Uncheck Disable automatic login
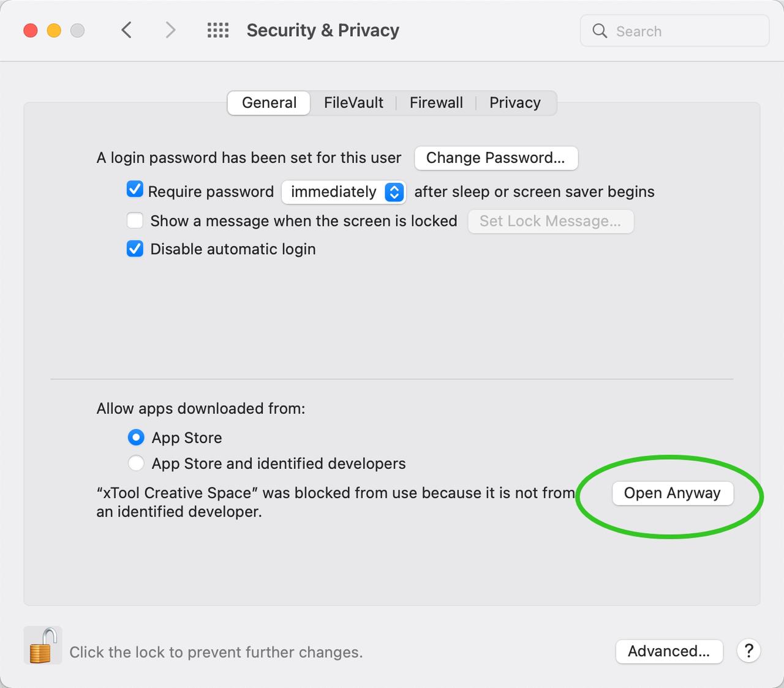This screenshot has width=784, height=688. [x=135, y=249]
